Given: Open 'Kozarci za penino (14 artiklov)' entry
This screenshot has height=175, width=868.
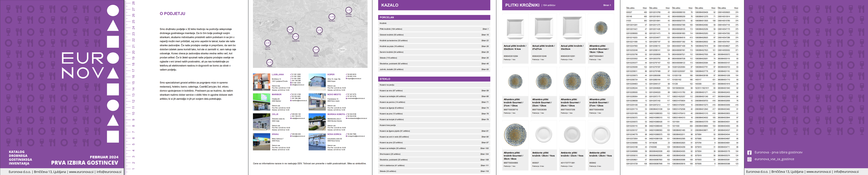Looking at the screenshot, I should (434, 102).
